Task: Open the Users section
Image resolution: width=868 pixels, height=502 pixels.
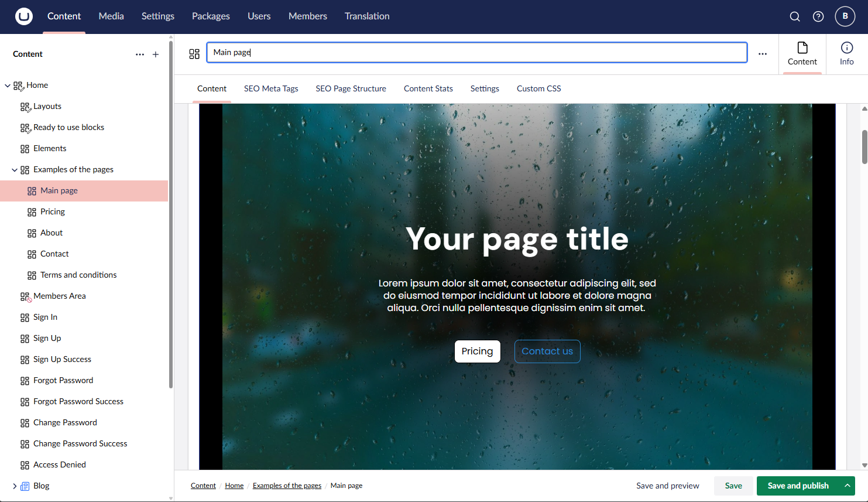Action: click(259, 16)
